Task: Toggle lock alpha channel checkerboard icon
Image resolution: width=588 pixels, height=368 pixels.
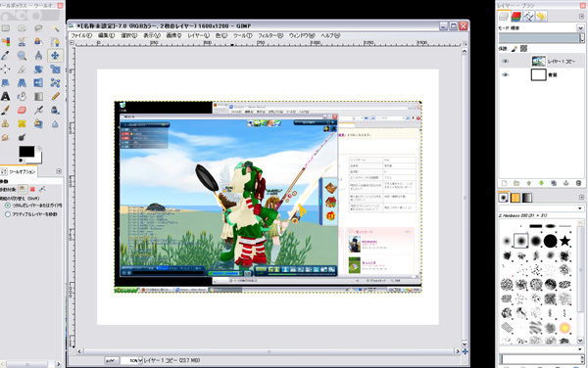Action: (x=524, y=48)
